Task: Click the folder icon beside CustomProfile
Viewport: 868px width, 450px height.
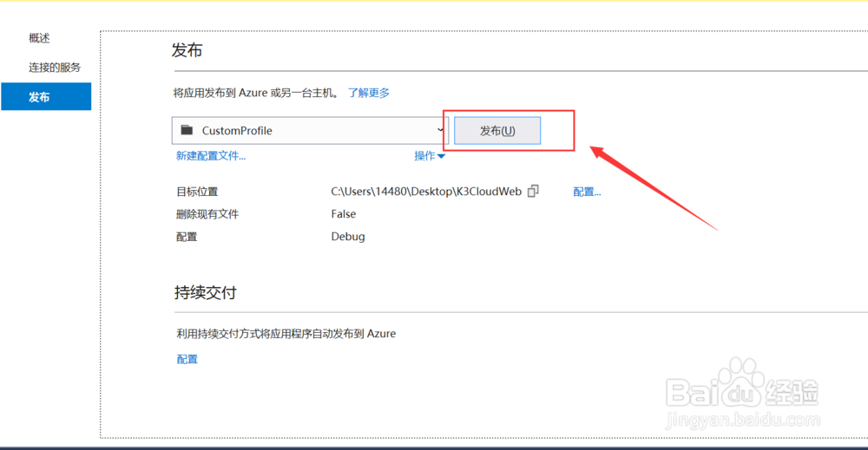Action: coord(187,130)
